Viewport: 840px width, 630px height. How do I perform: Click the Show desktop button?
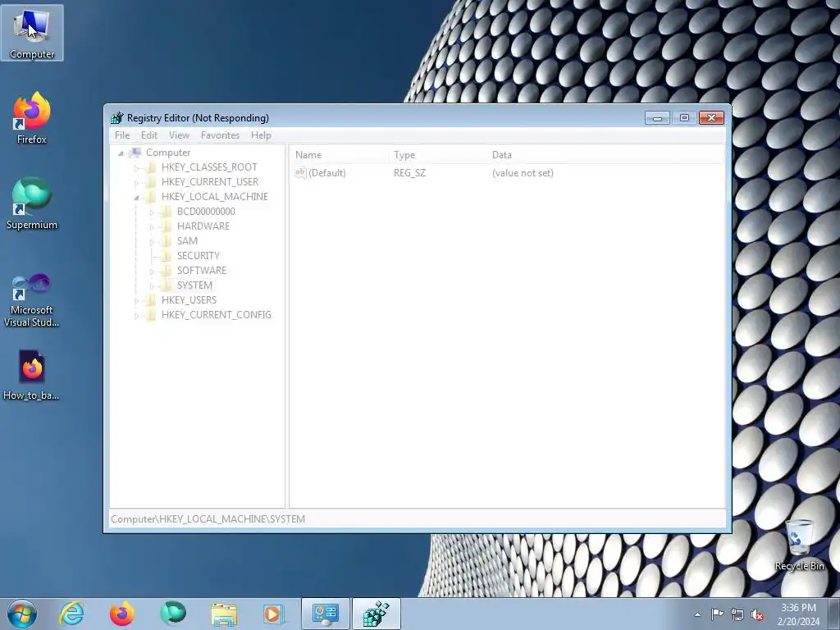834,614
